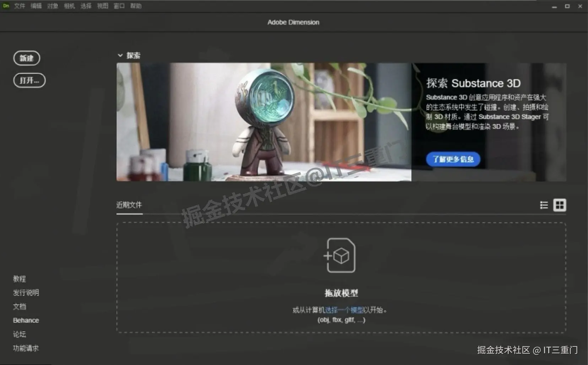Viewport: 588px width, 365px height.
Task: Open the 帮助 menu
Action: pos(136,6)
